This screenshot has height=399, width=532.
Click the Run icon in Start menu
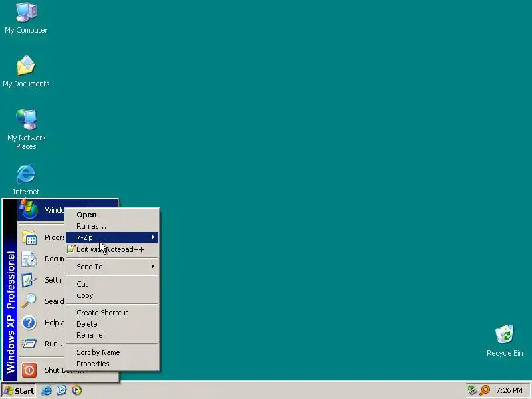[29, 344]
